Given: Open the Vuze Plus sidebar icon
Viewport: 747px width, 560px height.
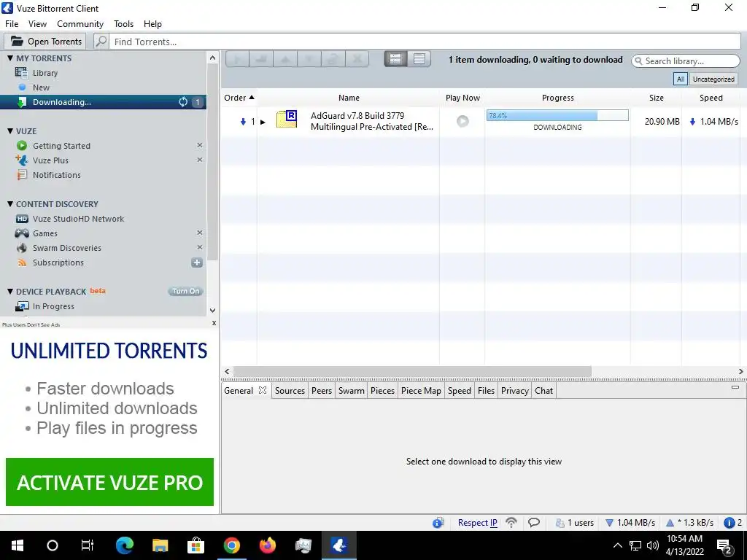Looking at the screenshot, I should pyautogui.click(x=21, y=160).
